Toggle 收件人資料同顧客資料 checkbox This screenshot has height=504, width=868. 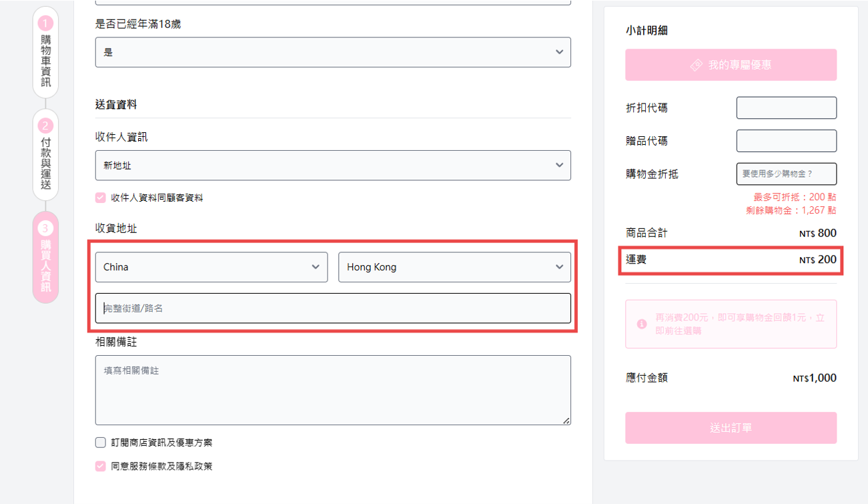(101, 198)
